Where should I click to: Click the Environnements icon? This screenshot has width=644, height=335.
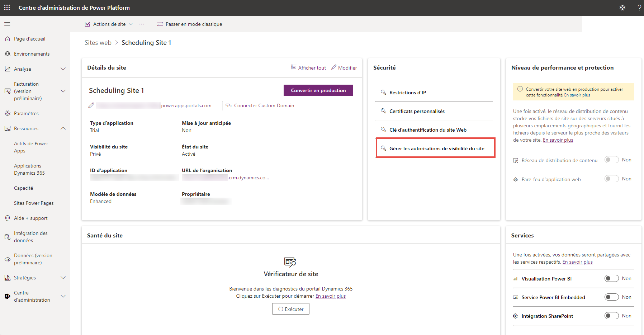(x=8, y=54)
